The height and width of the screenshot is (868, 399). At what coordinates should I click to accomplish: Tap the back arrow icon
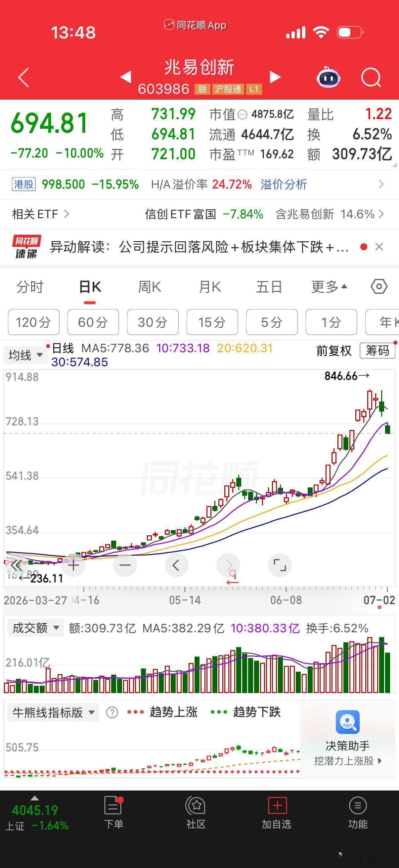[x=23, y=77]
